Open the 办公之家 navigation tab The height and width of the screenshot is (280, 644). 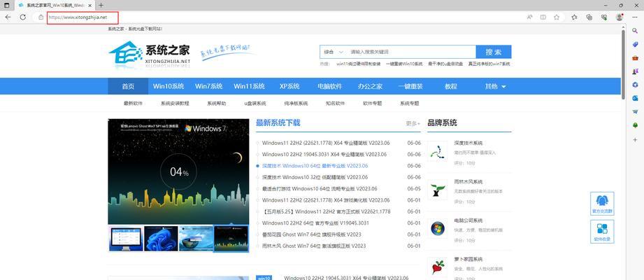(x=370, y=86)
